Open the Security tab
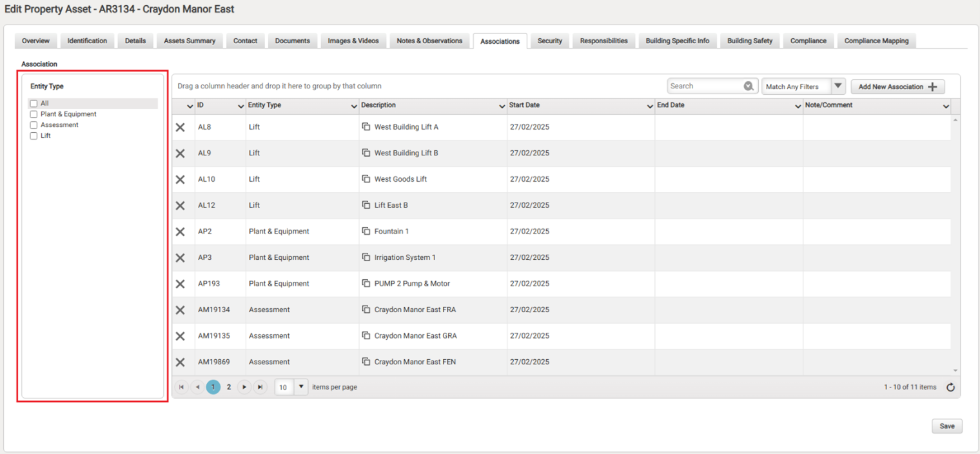This screenshot has height=454, width=980. click(x=550, y=41)
